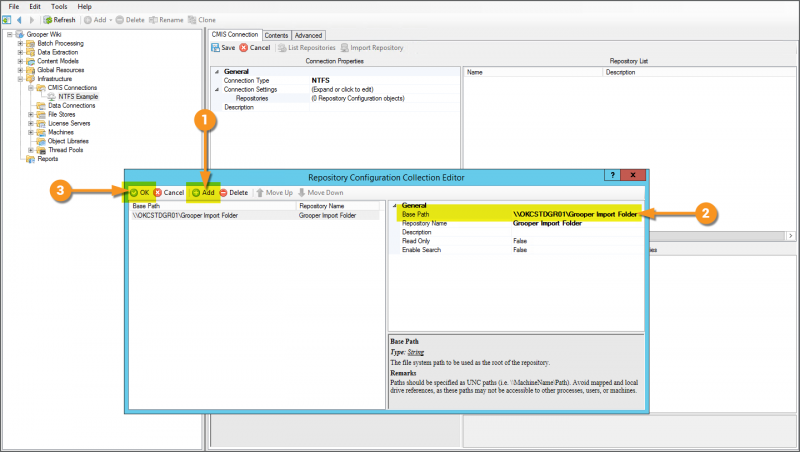Select the Data Extraction folder
Image resolution: width=800 pixels, height=452 pixels.
[58, 52]
